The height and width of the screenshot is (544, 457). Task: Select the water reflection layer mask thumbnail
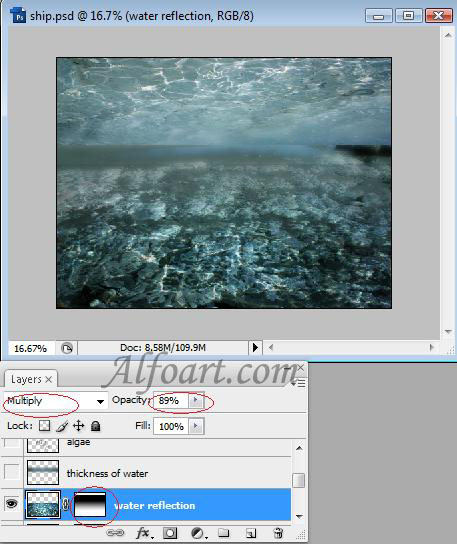tap(90, 504)
